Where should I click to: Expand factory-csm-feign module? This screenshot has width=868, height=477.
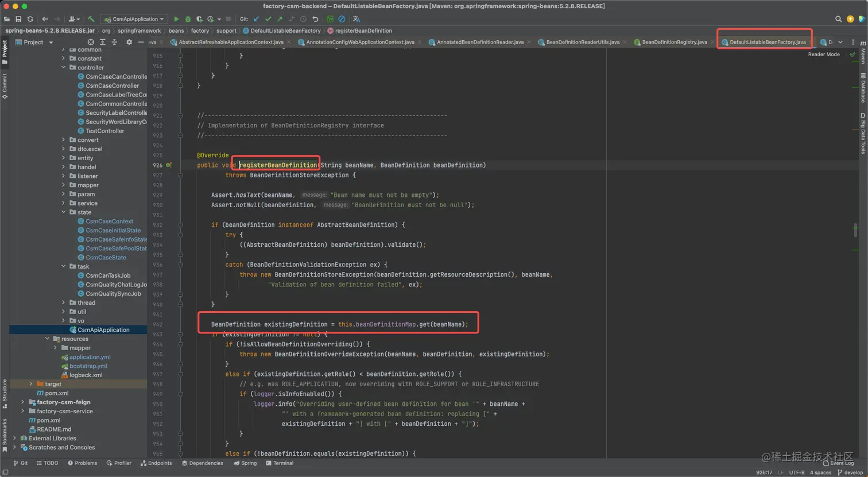23,402
